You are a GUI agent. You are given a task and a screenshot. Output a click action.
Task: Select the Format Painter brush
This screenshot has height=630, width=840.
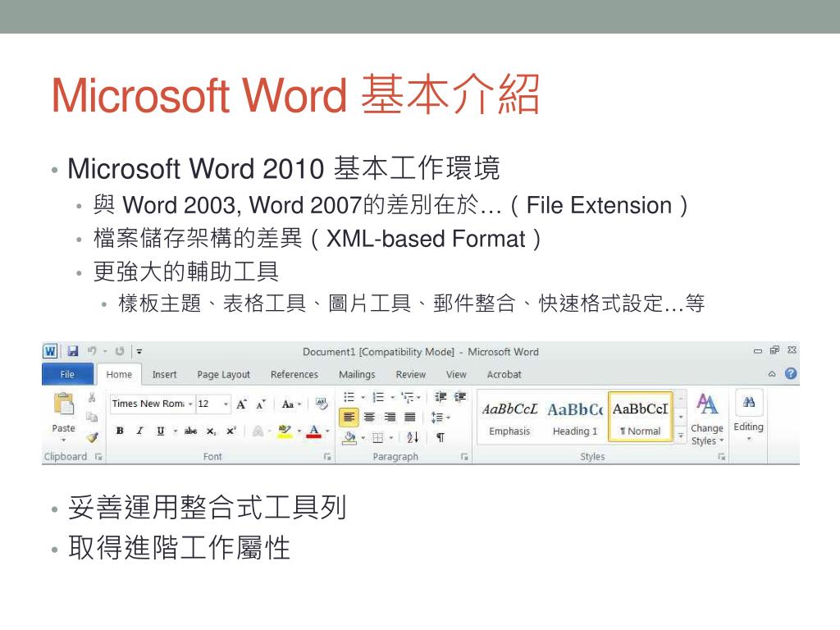(92, 437)
